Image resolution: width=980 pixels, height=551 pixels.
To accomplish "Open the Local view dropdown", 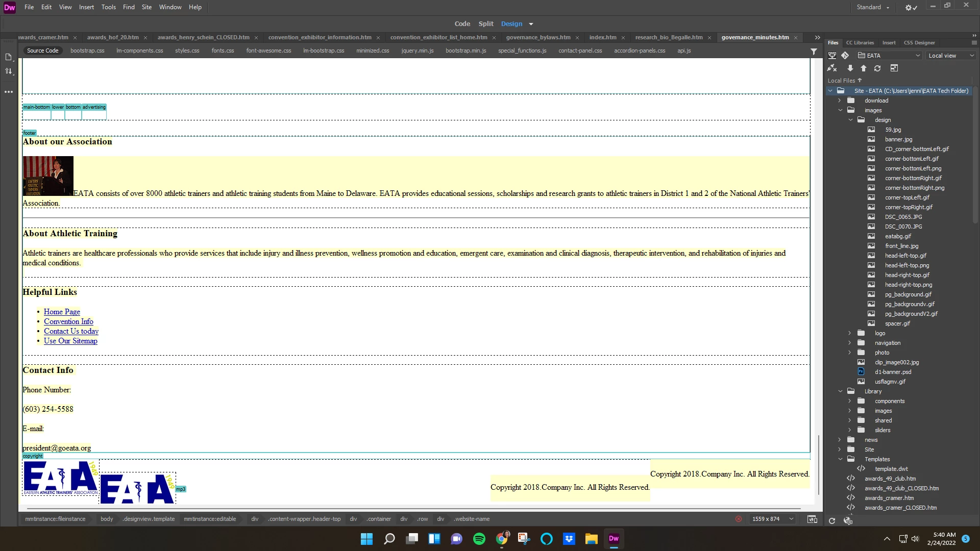I will point(951,56).
